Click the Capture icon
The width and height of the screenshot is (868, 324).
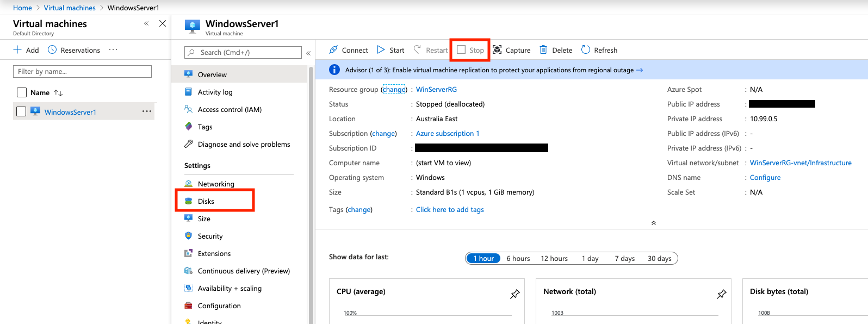tap(497, 50)
